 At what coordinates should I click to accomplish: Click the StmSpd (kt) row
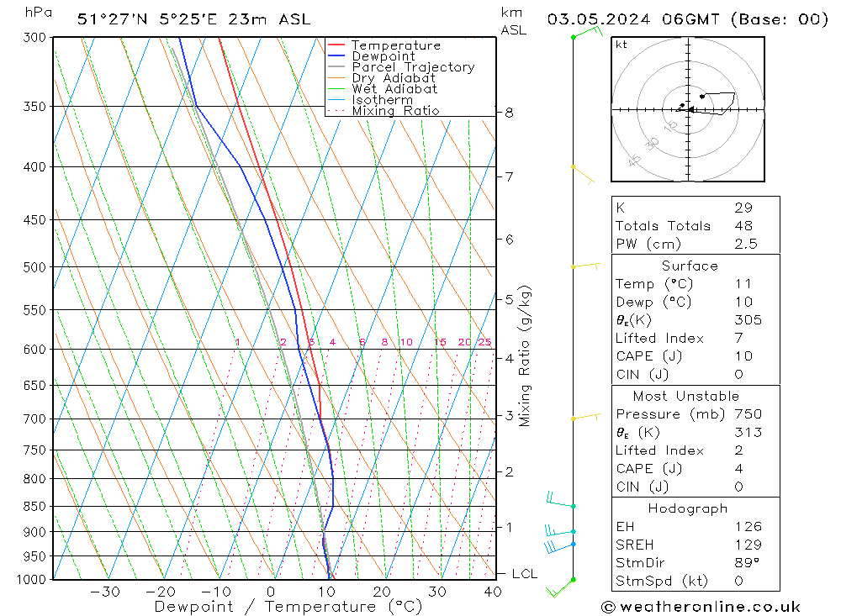(x=696, y=582)
